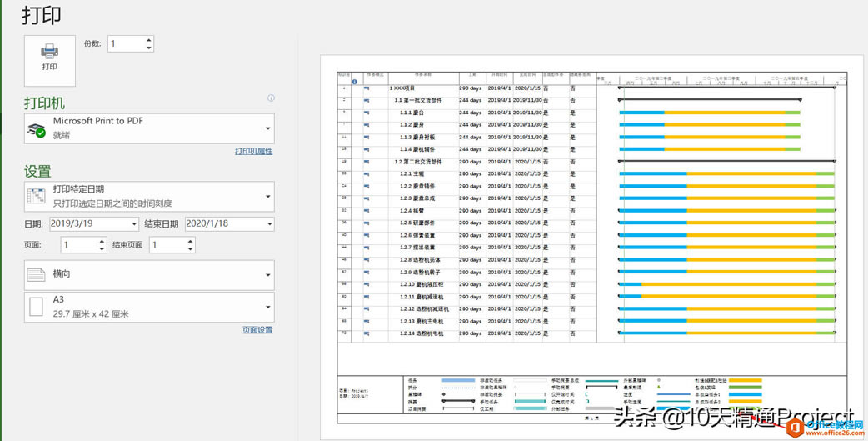
Task: Increase the start page number
Action: [x=102, y=241]
